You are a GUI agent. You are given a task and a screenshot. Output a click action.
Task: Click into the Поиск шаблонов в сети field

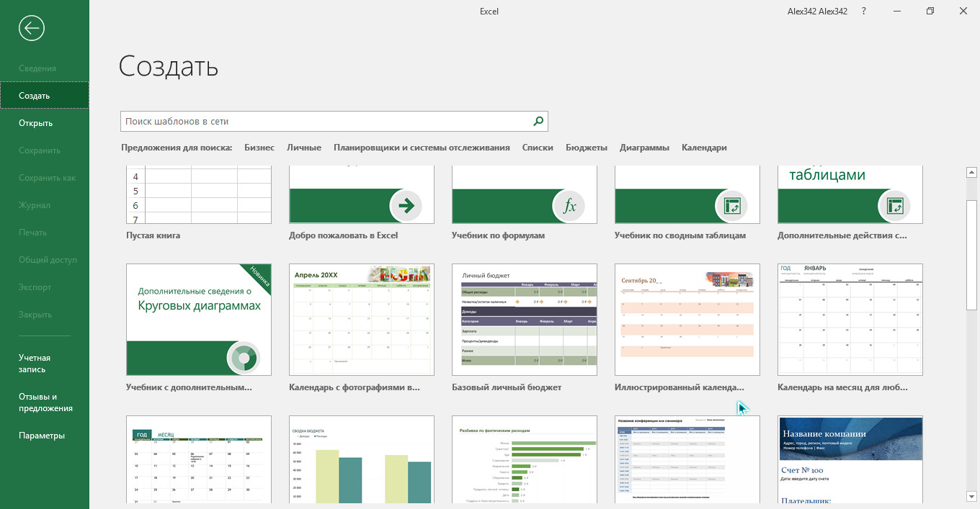324,122
